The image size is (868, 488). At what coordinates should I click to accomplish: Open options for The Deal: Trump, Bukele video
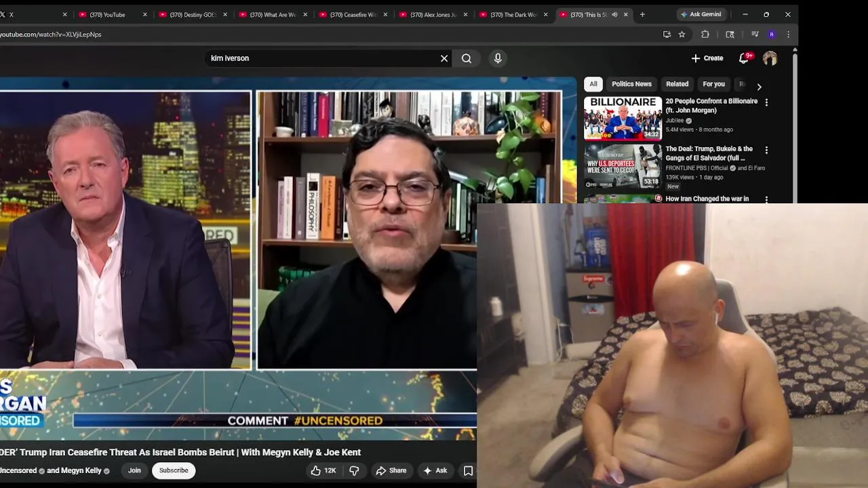pyautogui.click(x=766, y=150)
